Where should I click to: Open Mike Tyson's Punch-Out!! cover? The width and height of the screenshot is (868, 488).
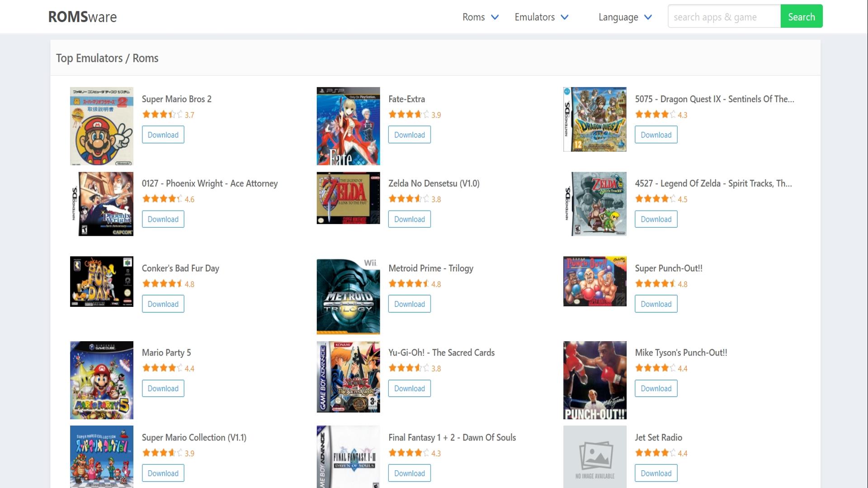tap(594, 380)
